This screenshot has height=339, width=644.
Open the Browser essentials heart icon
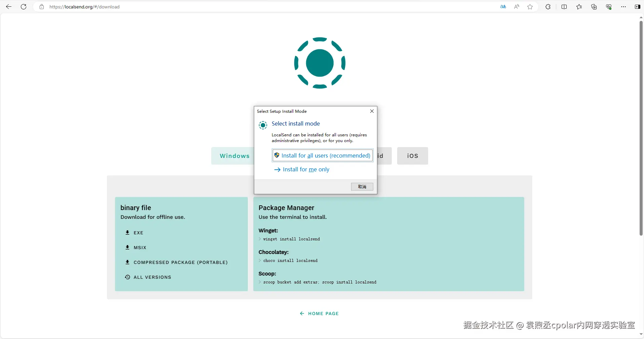coord(609,7)
